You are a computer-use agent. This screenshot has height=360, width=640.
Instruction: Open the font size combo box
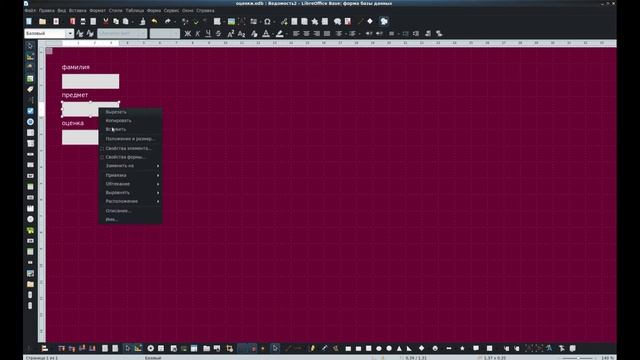(x=164, y=33)
